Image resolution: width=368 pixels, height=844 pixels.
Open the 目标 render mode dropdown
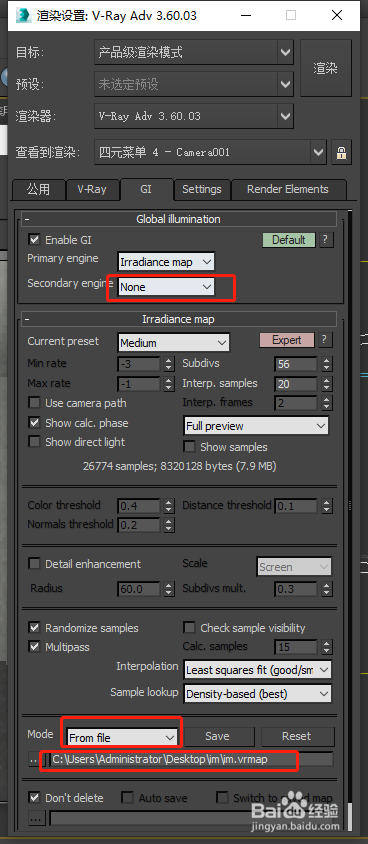[x=194, y=52]
